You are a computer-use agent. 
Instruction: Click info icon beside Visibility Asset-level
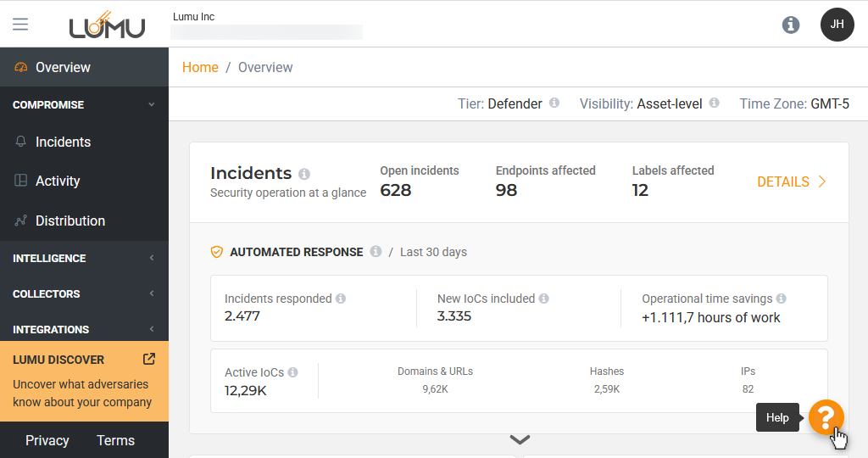715,103
